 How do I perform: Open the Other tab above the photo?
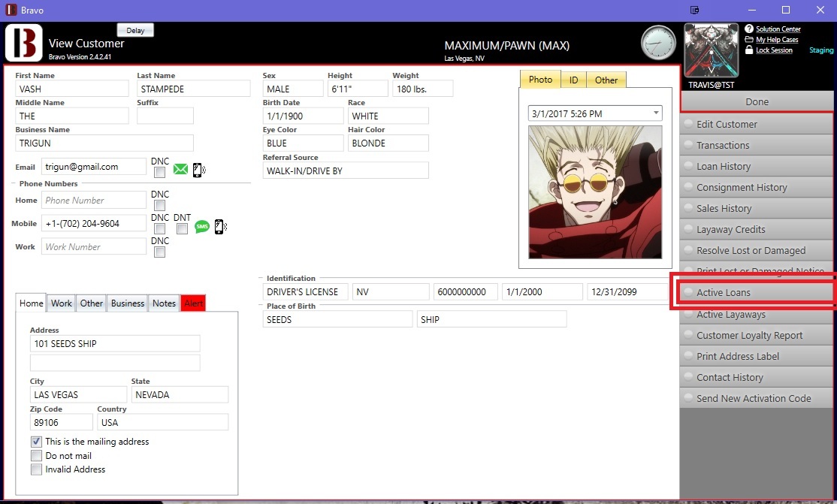tap(606, 80)
